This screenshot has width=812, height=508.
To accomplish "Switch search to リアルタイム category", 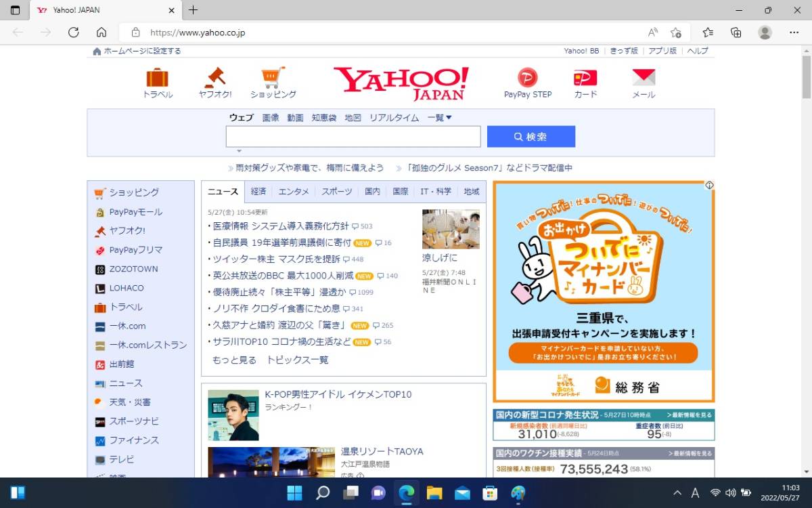I will pyautogui.click(x=394, y=118).
